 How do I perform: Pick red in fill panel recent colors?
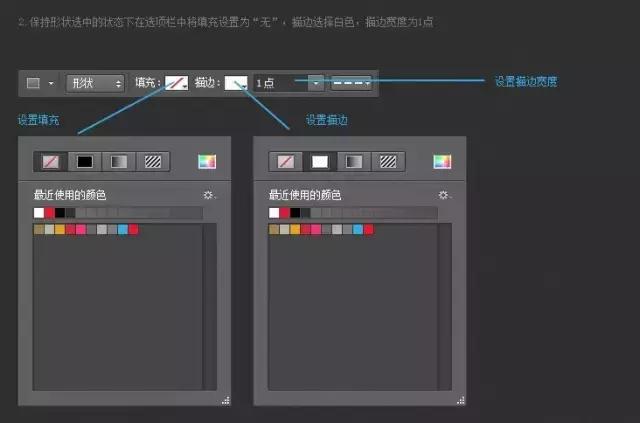[x=49, y=213]
